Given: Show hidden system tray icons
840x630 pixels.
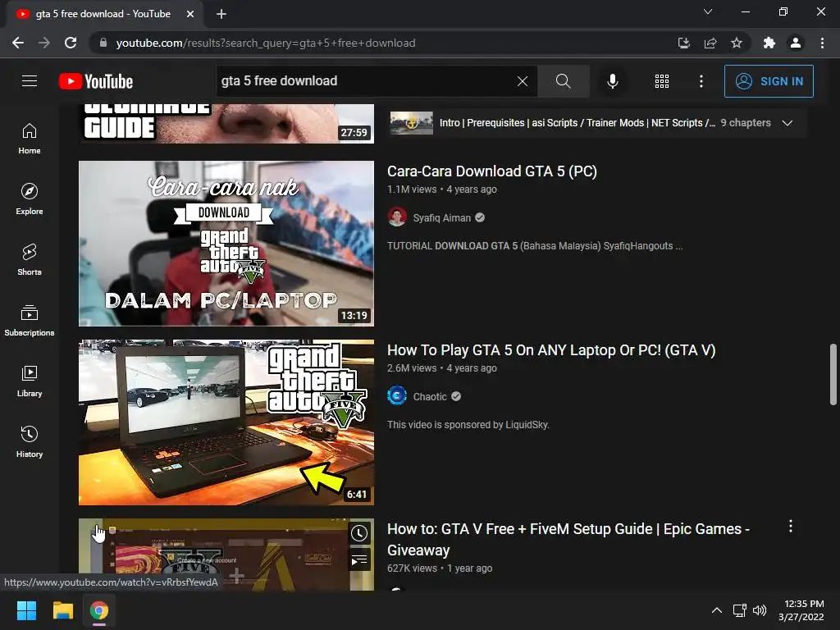Looking at the screenshot, I should [x=716, y=610].
